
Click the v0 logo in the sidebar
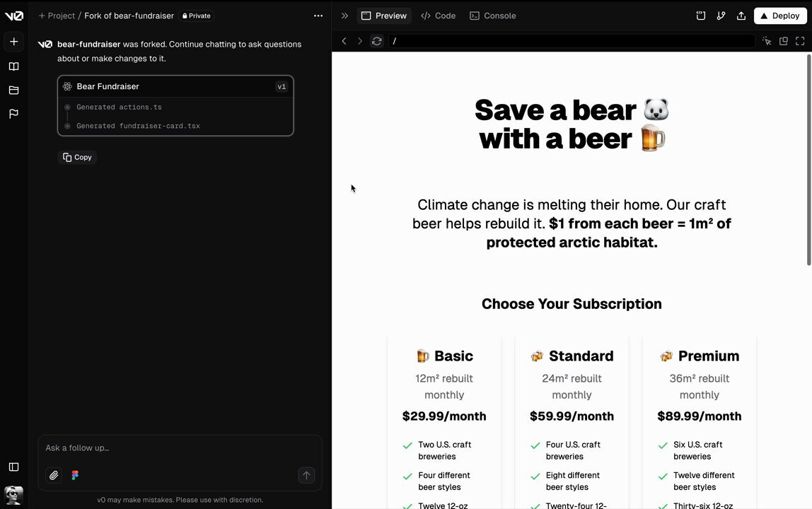[14, 16]
